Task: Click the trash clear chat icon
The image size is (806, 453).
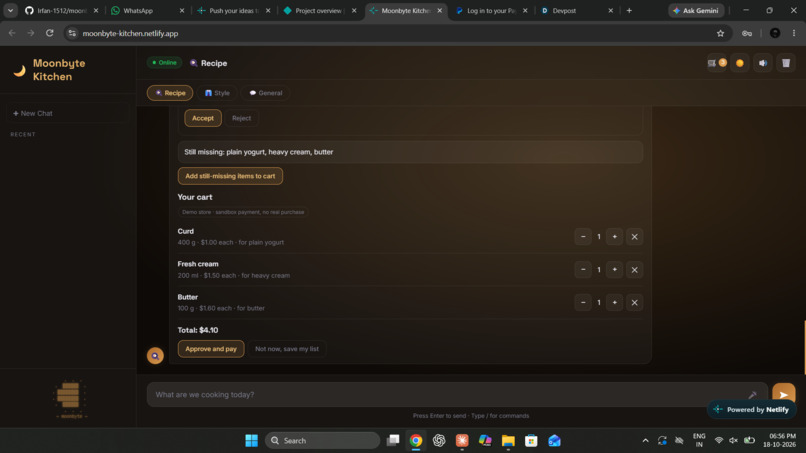Action: [786, 63]
